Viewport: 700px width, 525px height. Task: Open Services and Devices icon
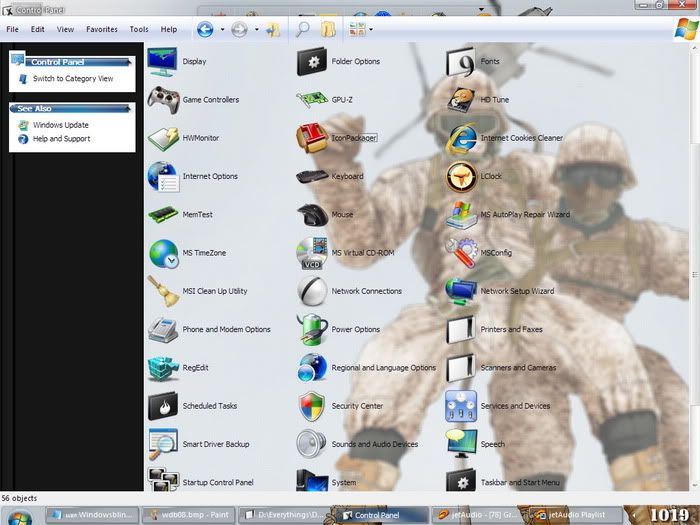(x=461, y=406)
